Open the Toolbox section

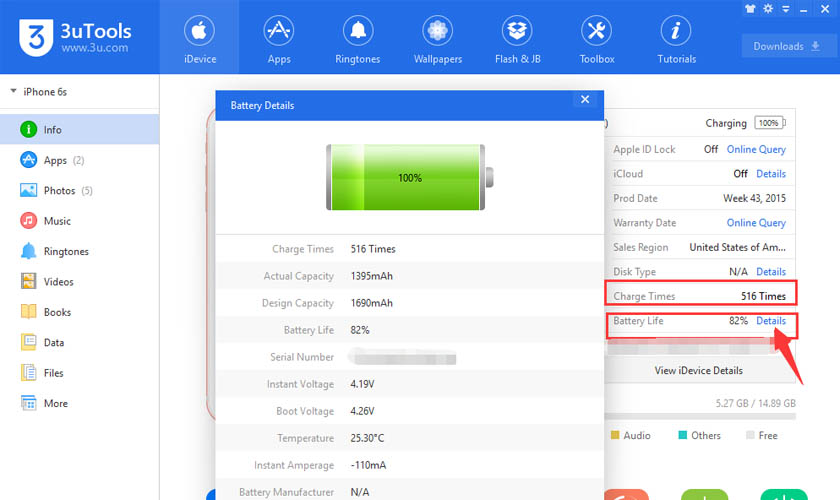tap(596, 40)
